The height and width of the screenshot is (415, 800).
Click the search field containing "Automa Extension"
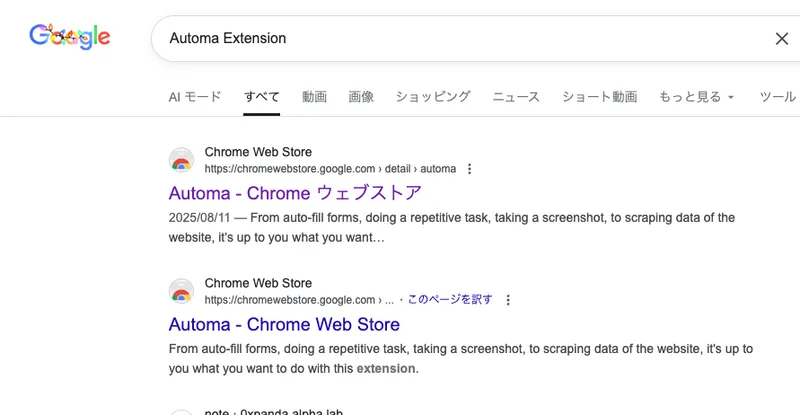point(450,38)
